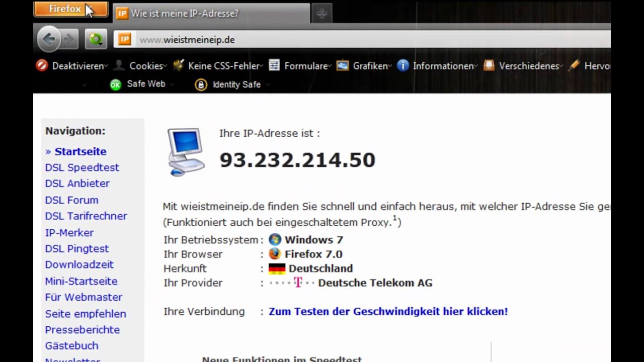Open the Mini-Startseite link
The width and height of the screenshot is (644, 362).
81,281
